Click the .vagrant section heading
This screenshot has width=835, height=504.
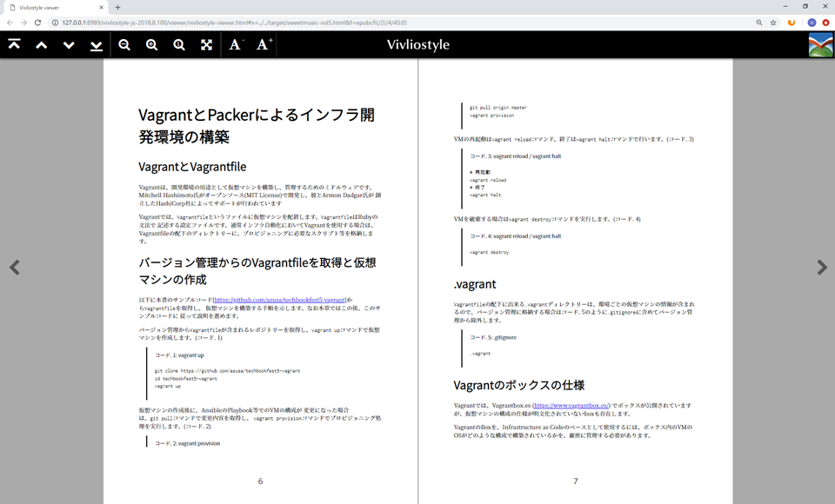475,284
